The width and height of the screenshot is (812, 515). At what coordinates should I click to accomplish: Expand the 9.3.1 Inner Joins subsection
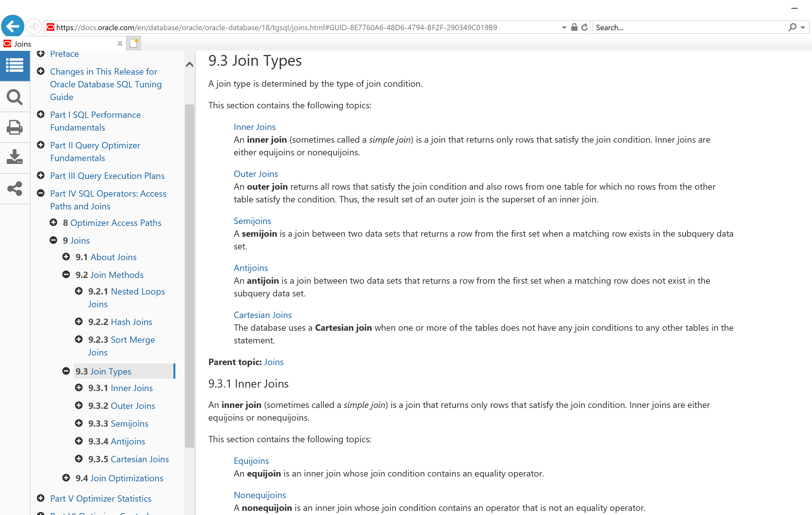coord(78,388)
